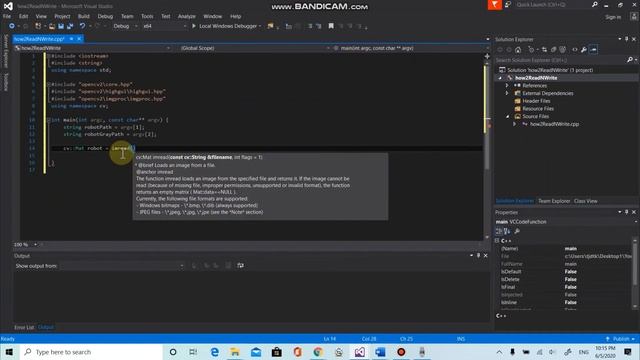Open Google Chrome from taskbar
This screenshot has height=360, width=640.
[318, 352]
